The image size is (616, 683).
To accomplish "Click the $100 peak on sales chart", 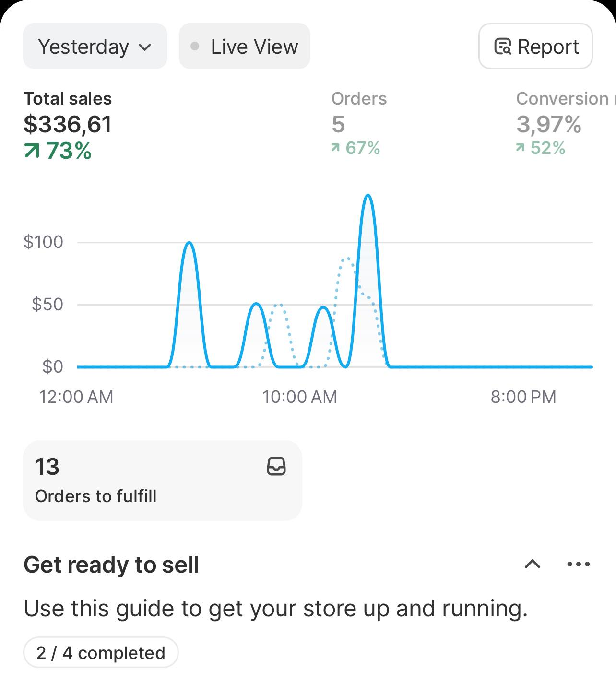I will (x=190, y=244).
